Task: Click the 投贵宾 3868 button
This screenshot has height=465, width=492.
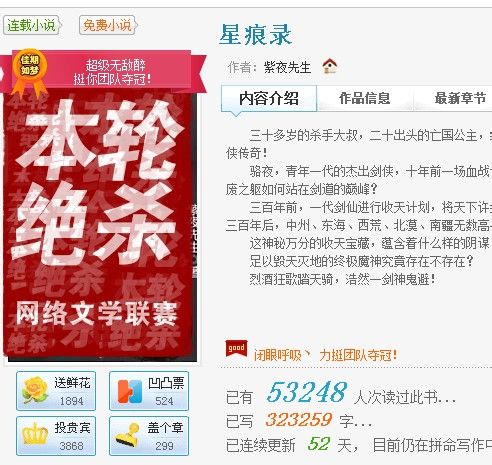Action: click(x=56, y=436)
